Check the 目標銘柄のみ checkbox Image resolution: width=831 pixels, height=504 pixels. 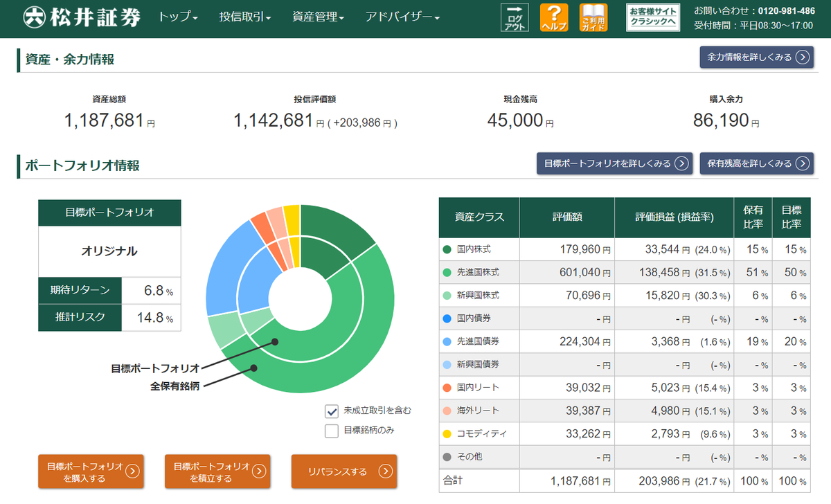pyautogui.click(x=332, y=431)
